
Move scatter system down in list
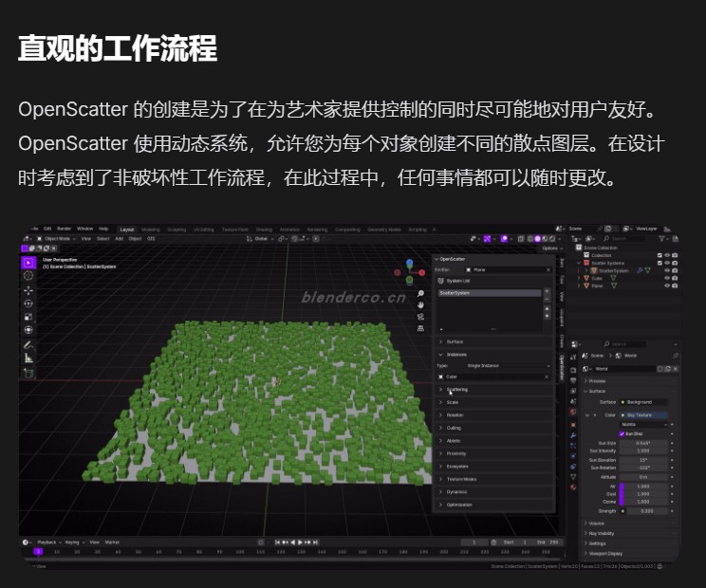tap(548, 317)
